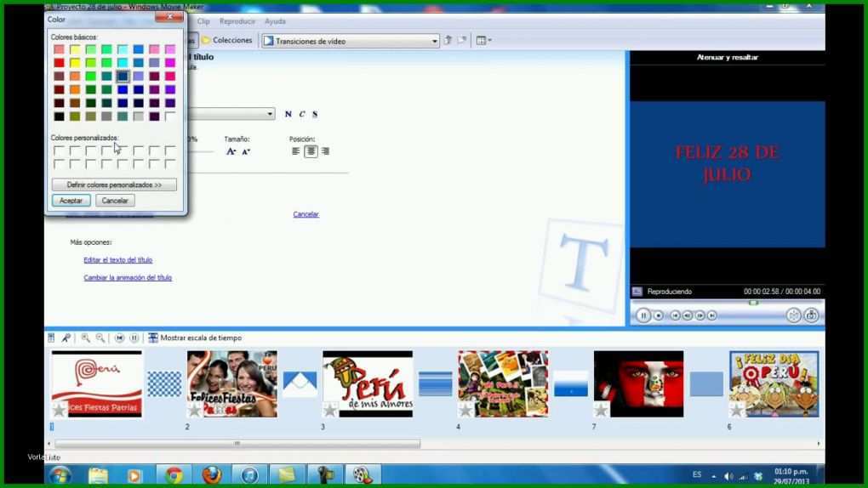868x488 pixels.
Task: Click Editar el texto del título link
Action: tap(118, 259)
